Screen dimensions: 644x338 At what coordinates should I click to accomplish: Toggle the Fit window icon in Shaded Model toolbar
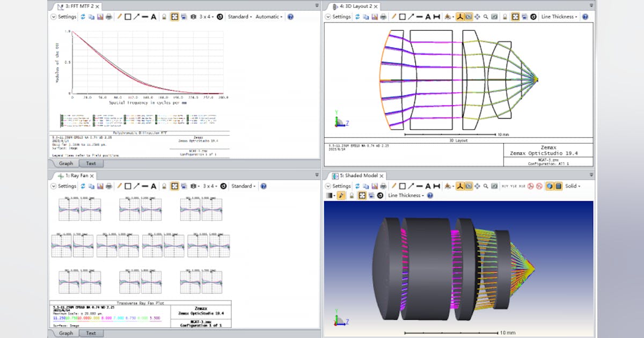[x=363, y=196]
